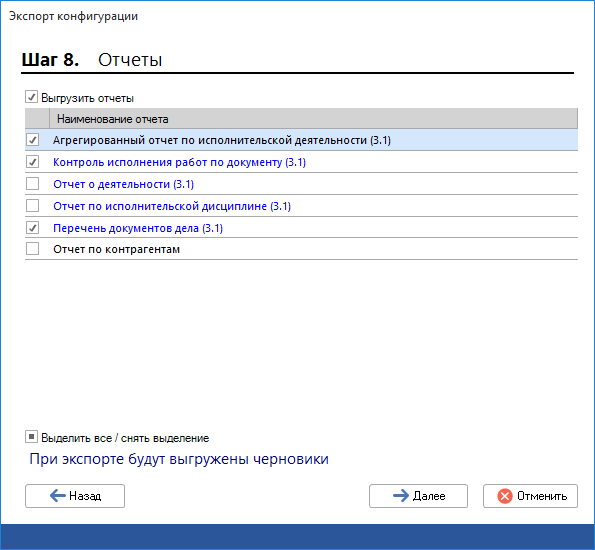
Task: Open the Перечень документов дела (3.1) link
Action: pos(138,228)
